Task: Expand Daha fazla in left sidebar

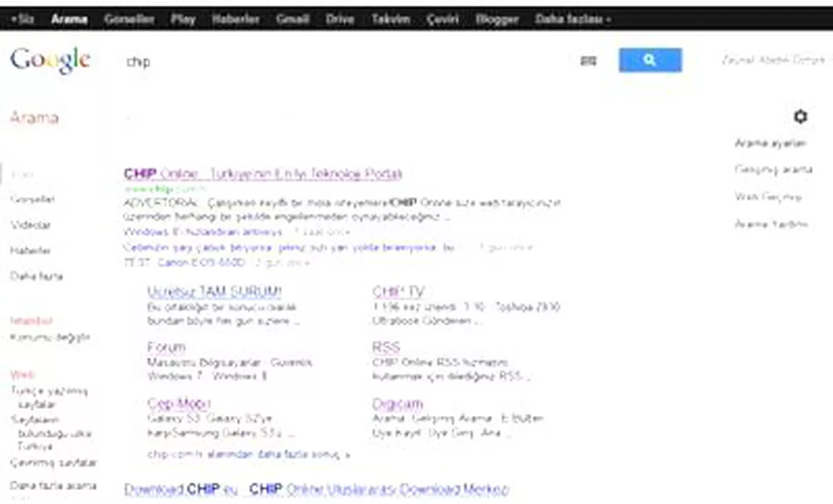Action: tap(36, 276)
